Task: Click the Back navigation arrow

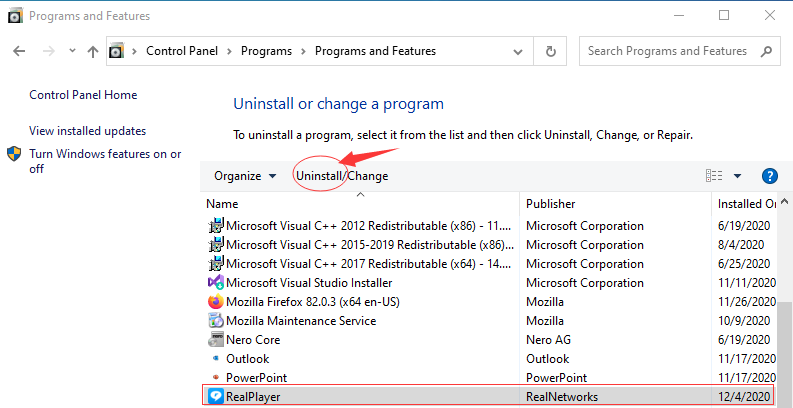Action: point(19,51)
